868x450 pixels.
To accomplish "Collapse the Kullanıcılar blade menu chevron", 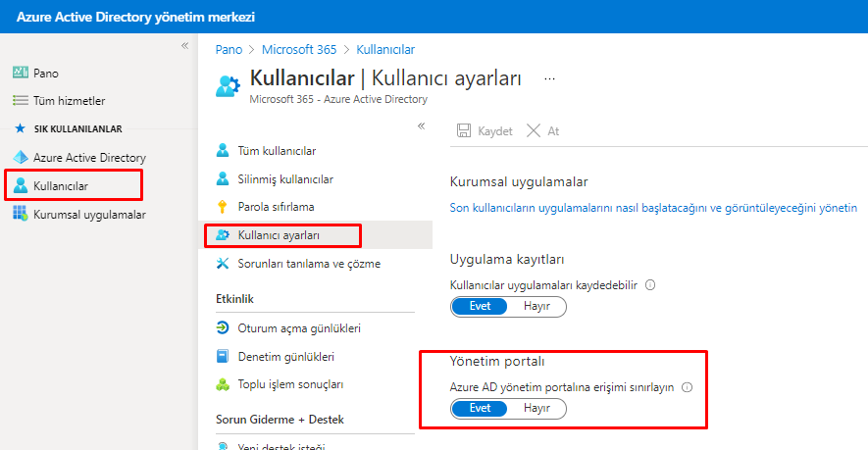I will click(421, 125).
